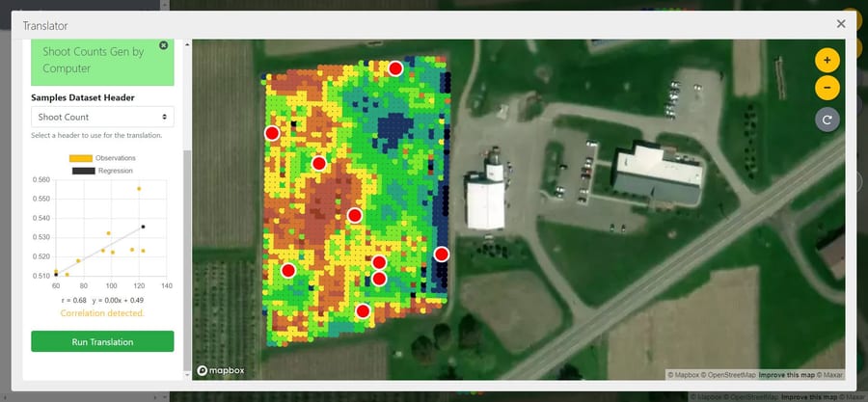Image resolution: width=868 pixels, height=402 pixels.
Task: Open the OpenStreetMap attribution link
Action: [x=727, y=375]
